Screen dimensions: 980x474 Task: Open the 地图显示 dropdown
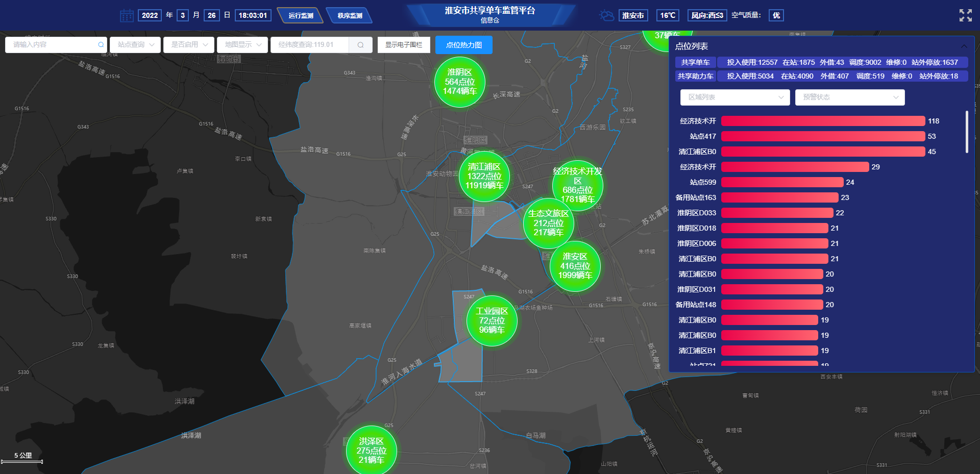[x=242, y=45]
